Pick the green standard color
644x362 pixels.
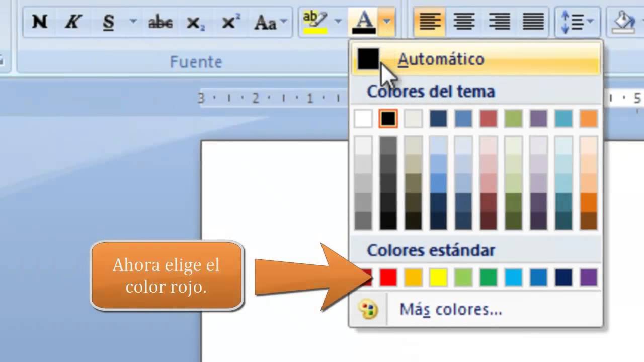(x=489, y=277)
